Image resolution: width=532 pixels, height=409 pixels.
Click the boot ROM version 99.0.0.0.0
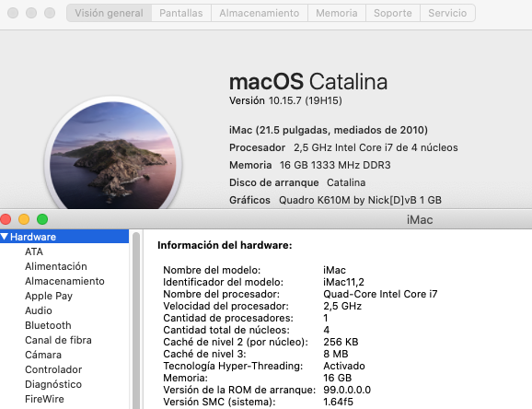coord(347,390)
